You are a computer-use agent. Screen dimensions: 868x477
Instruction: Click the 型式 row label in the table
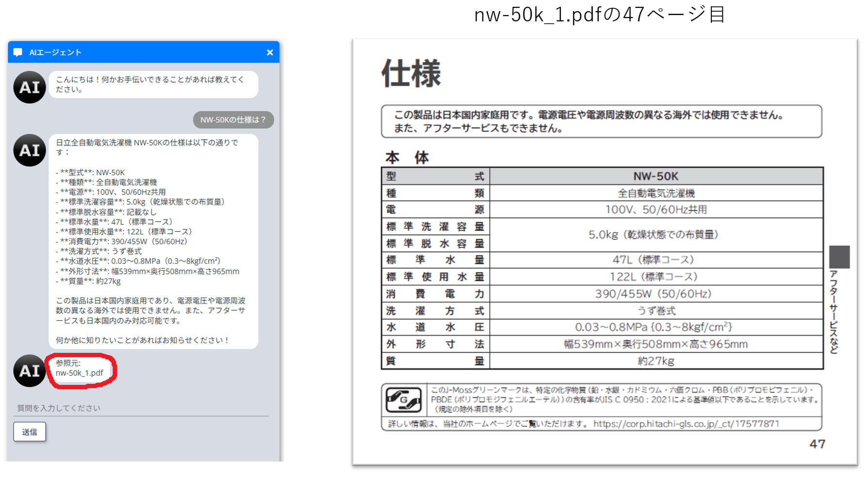435,176
